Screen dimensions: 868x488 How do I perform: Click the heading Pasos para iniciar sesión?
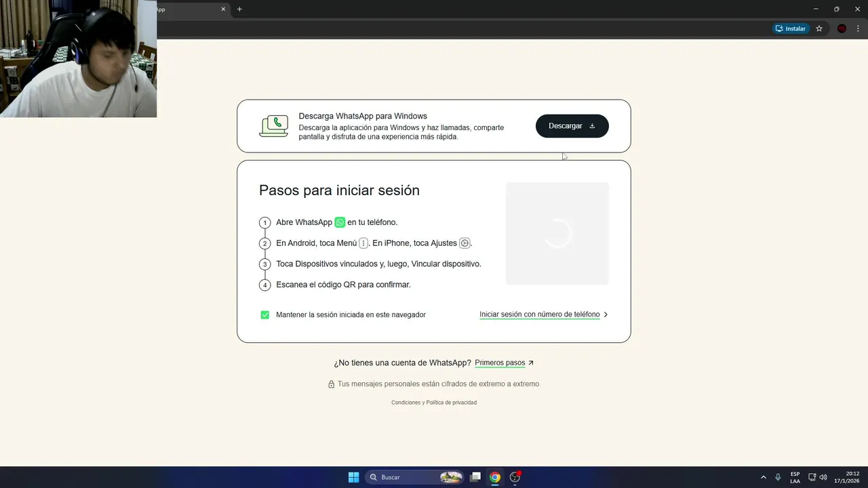(339, 190)
